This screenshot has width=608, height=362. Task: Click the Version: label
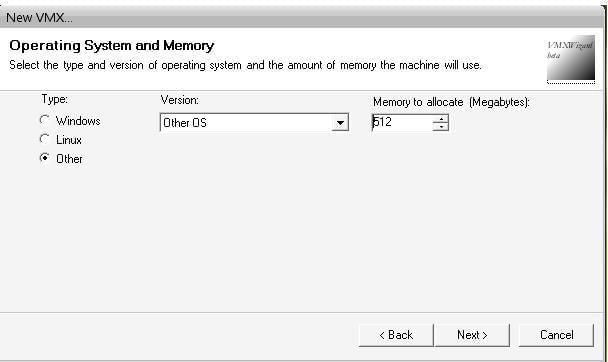coord(180,100)
